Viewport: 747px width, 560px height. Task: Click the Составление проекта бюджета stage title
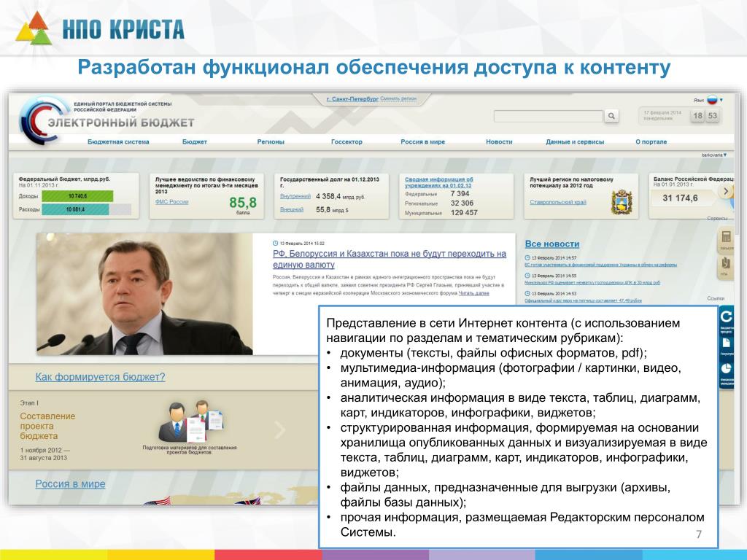click(47, 426)
